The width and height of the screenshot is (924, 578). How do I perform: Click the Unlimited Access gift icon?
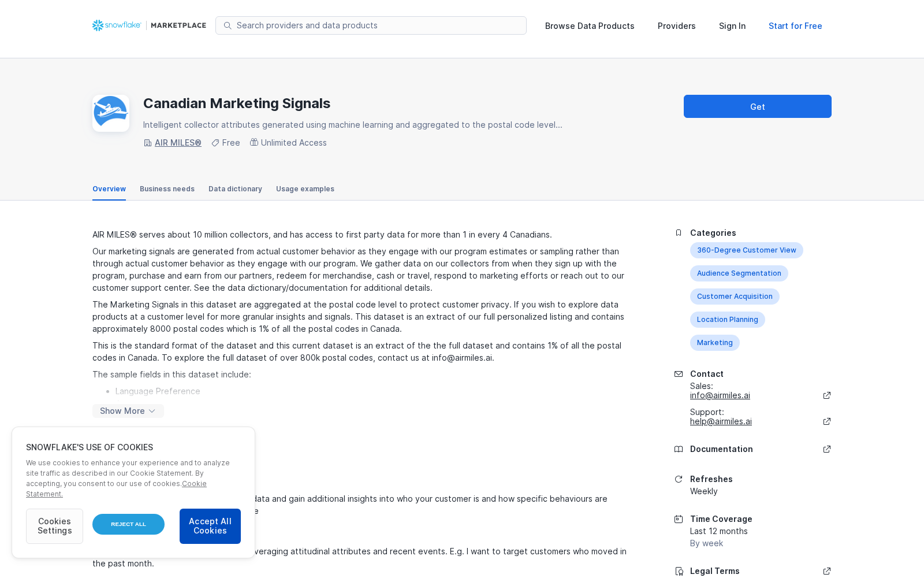tap(254, 142)
